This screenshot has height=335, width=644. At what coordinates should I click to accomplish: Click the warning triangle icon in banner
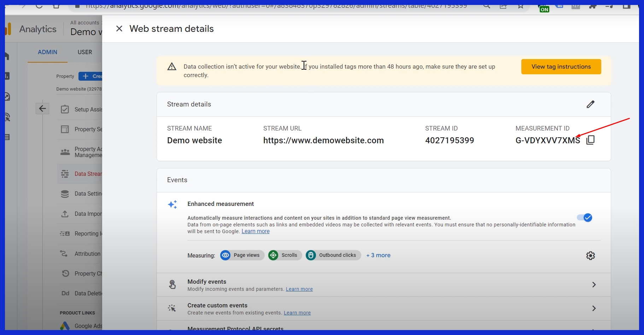(172, 67)
